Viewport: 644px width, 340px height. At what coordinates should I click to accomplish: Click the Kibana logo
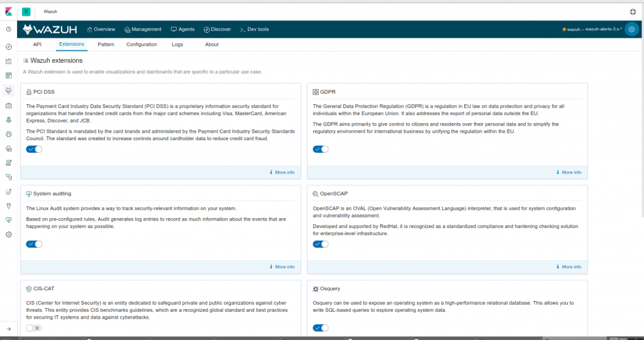pos(9,11)
